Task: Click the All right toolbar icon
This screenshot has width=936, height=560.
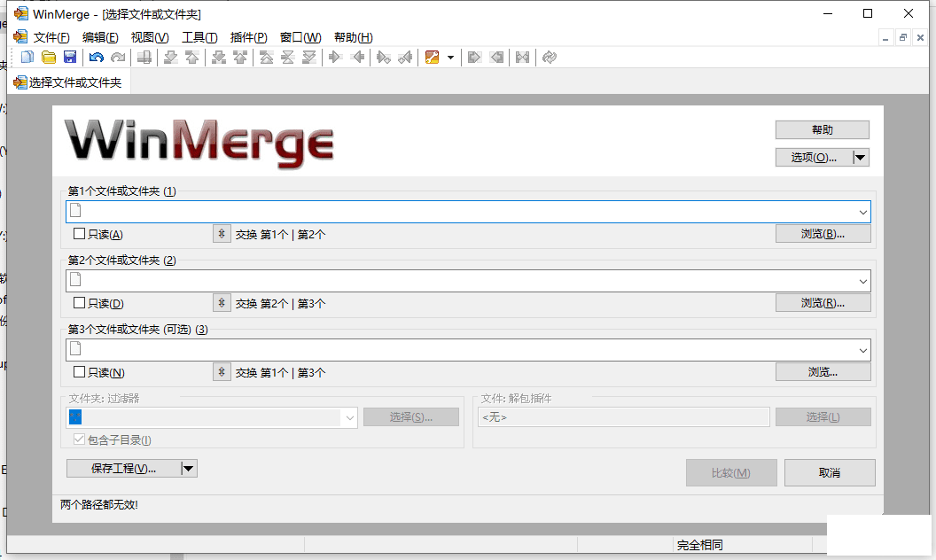Action: tap(474, 58)
